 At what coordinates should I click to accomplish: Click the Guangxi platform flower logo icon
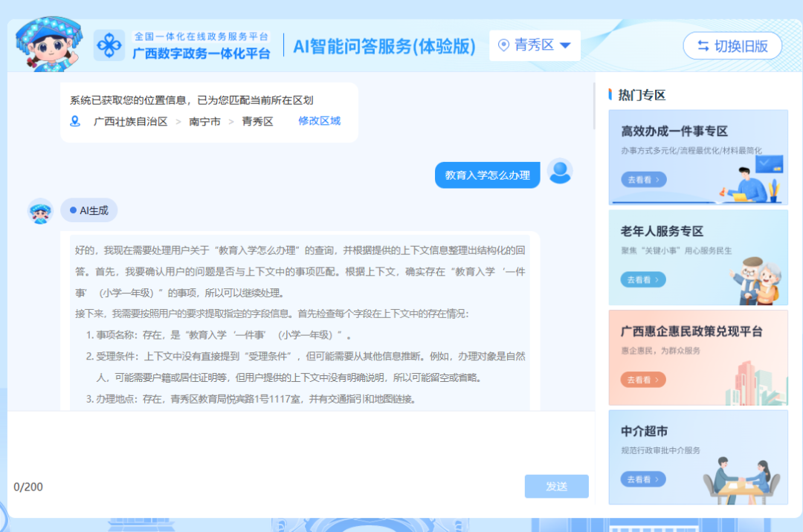[x=109, y=45]
